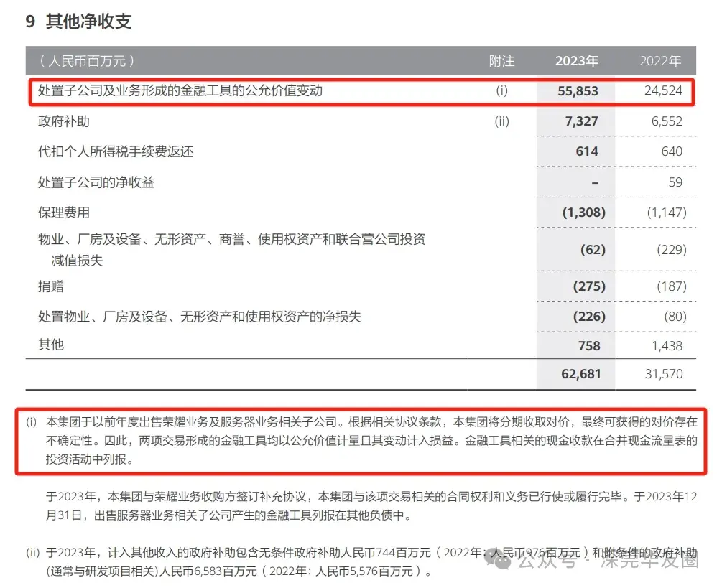
Task: Click the value "(229)"
Action: tap(672, 249)
